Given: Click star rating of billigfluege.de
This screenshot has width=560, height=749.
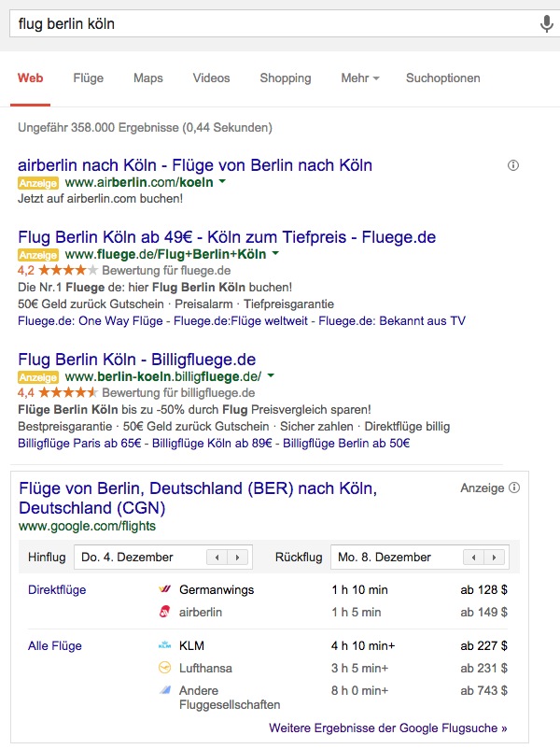Looking at the screenshot, I should point(68,392).
